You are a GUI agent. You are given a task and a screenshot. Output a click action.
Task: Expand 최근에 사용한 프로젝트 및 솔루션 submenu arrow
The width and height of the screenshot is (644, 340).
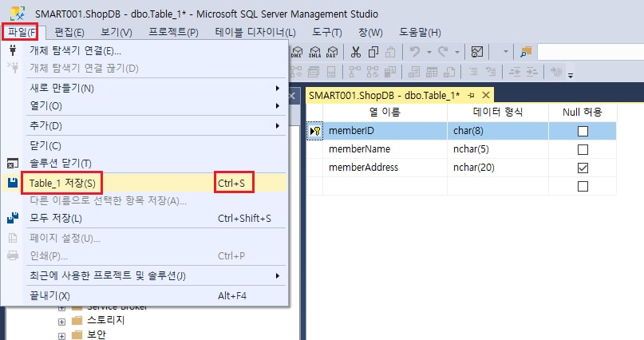278,275
